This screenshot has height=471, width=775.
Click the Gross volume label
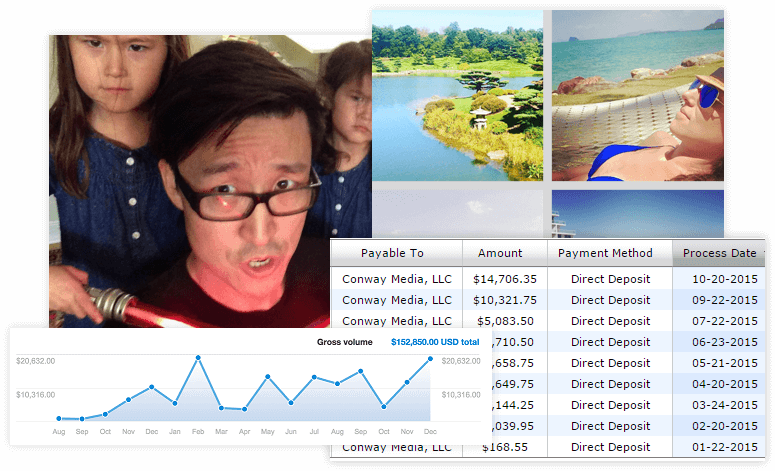(344, 342)
